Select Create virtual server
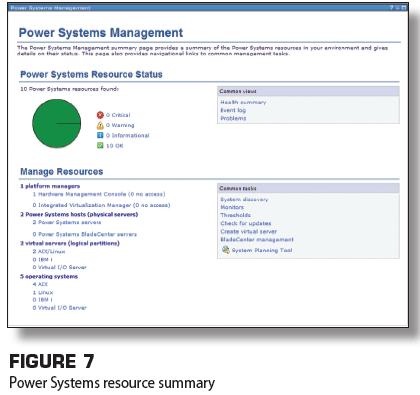The image size is (420, 395). point(249,231)
